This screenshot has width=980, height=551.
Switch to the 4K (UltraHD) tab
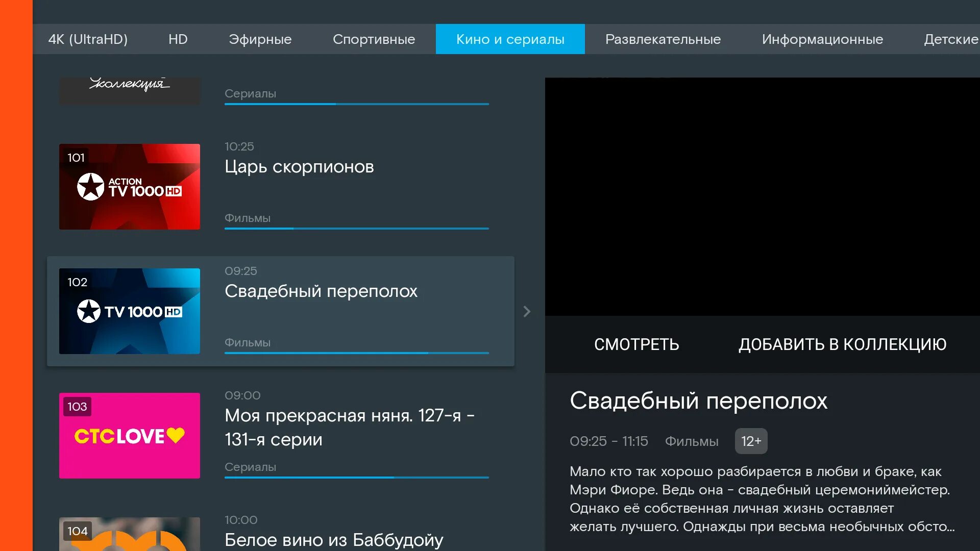click(x=88, y=39)
